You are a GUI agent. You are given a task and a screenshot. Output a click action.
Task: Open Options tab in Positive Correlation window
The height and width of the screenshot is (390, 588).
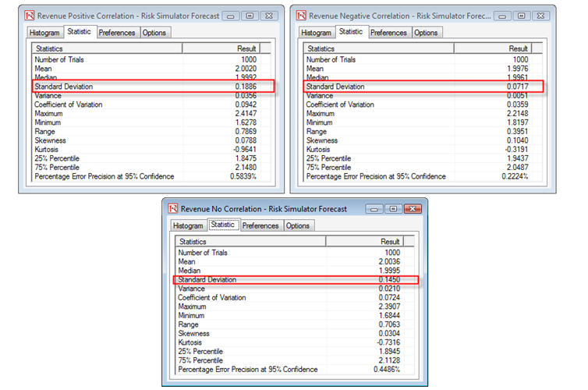154,33
